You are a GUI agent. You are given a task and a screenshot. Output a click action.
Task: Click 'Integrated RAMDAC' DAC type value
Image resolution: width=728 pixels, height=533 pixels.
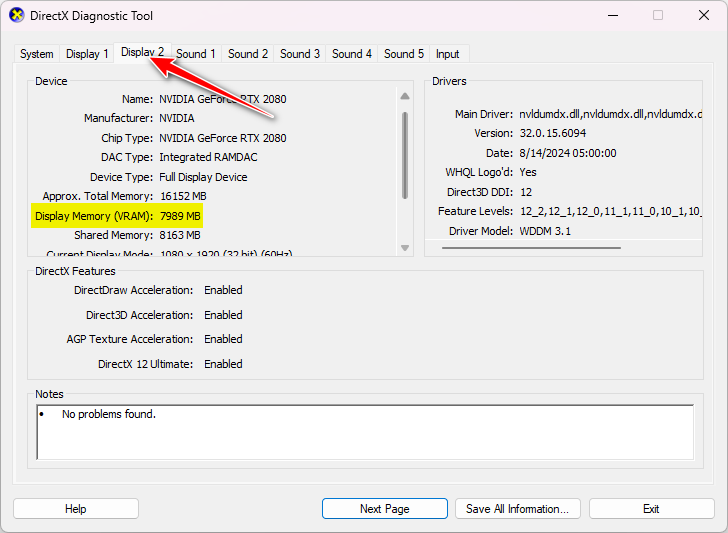pos(208,157)
